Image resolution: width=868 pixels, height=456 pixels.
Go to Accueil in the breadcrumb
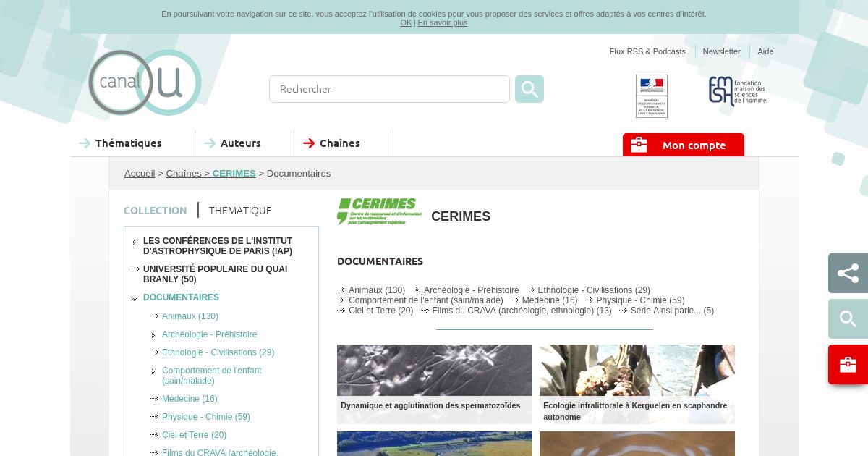click(140, 174)
